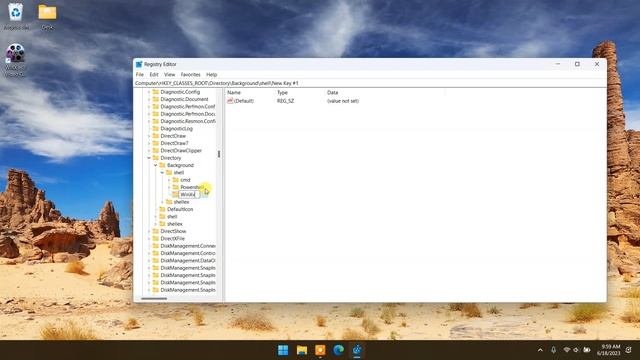Click the (Default) string value icon
This screenshot has width=640, height=360.
coord(230,101)
